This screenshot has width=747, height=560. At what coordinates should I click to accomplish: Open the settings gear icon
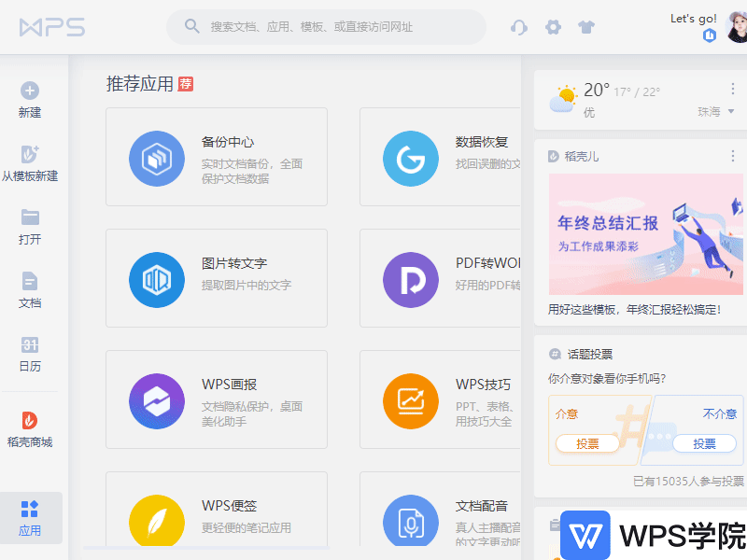[553, 28]
